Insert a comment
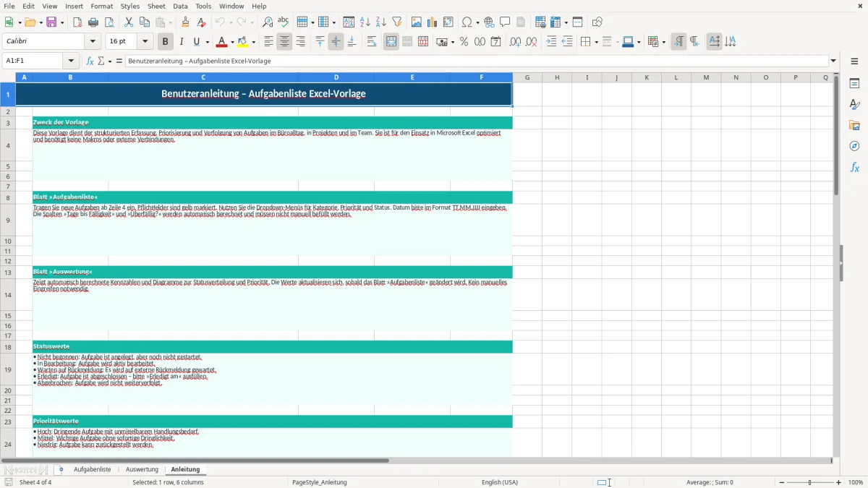 pos(505,22)
